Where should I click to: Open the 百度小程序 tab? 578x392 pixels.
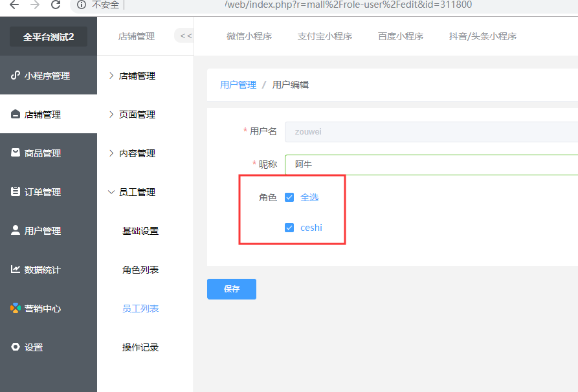pyautogui.click(x=401, y=36)
